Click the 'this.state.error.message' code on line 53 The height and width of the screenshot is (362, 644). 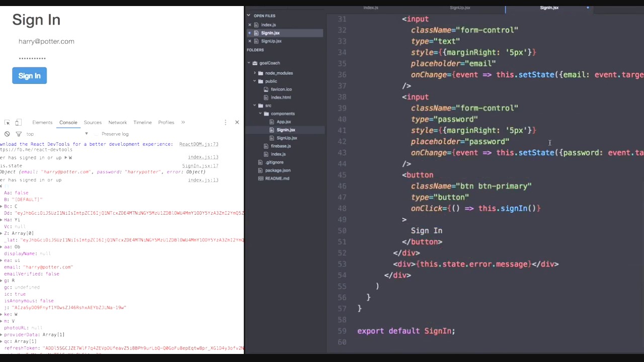(474, 264)
